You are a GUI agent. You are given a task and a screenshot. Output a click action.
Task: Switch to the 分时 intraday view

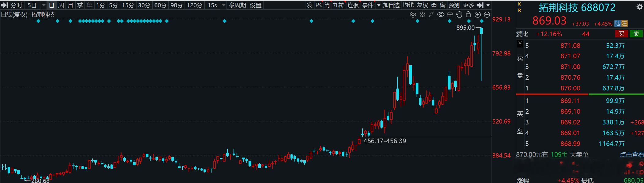[16, 5]
